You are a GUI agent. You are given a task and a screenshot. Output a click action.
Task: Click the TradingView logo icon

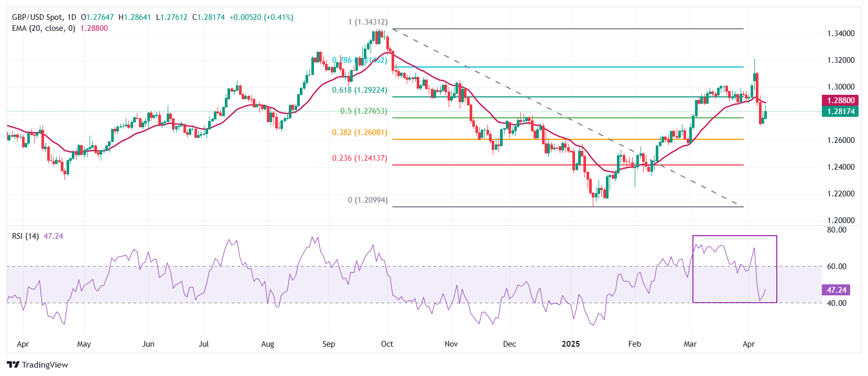coord(13,364)
